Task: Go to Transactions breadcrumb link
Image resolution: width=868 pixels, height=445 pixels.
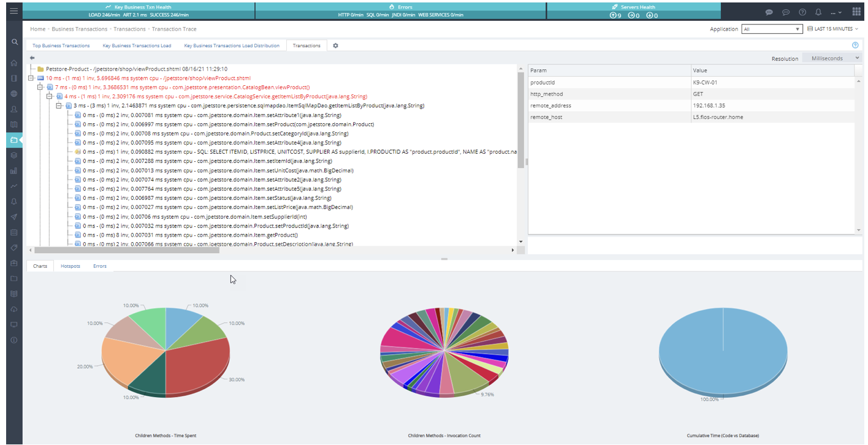Action: coord(129,29)
